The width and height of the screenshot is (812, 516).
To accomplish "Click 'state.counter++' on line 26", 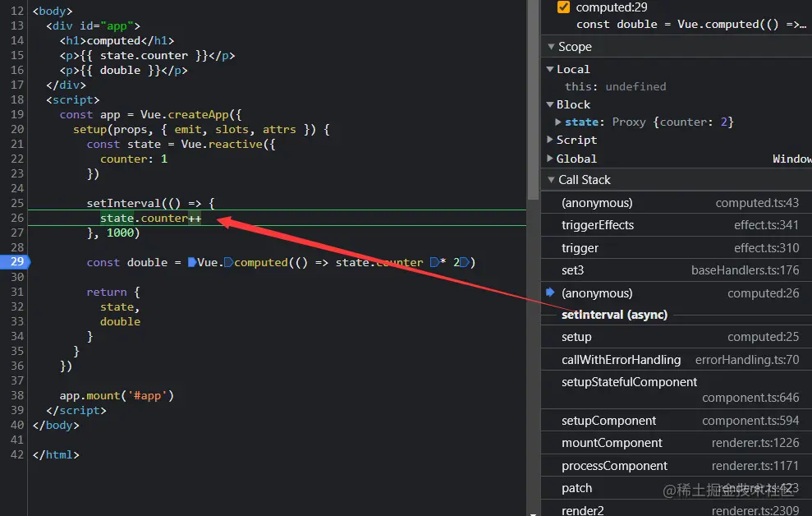I will click(151, 218).
